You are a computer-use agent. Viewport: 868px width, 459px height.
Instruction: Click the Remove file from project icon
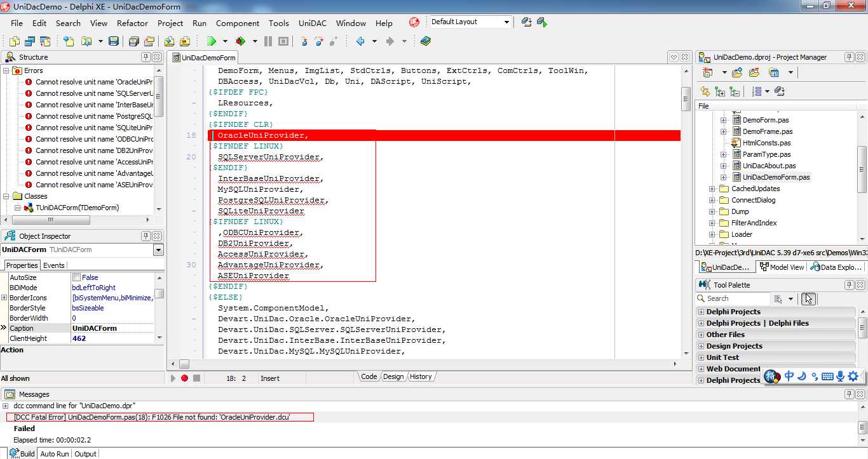[185, 41]
